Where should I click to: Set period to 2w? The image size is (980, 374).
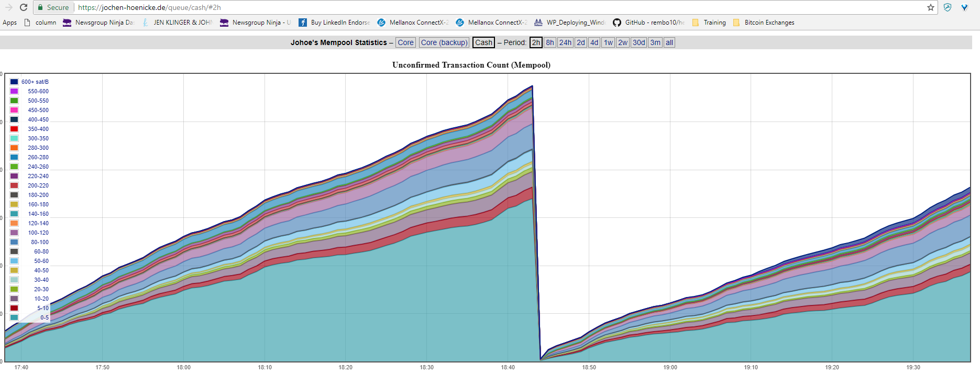pos(622,42)
